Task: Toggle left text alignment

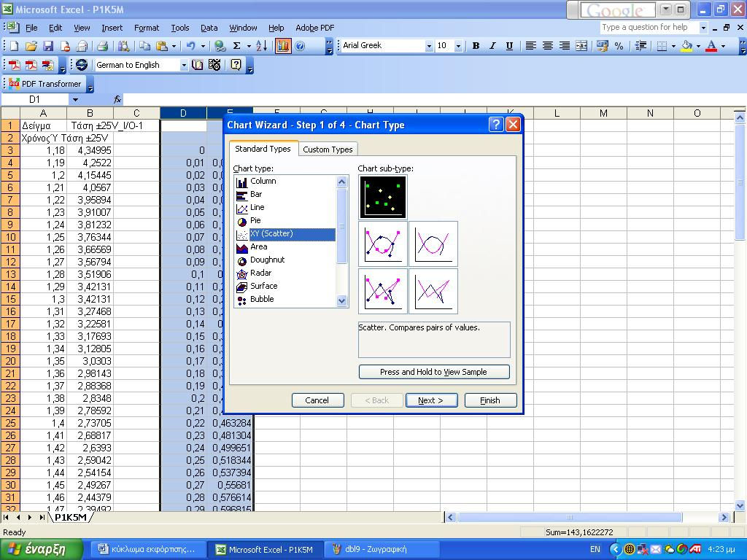Action: tap(531, 46)
